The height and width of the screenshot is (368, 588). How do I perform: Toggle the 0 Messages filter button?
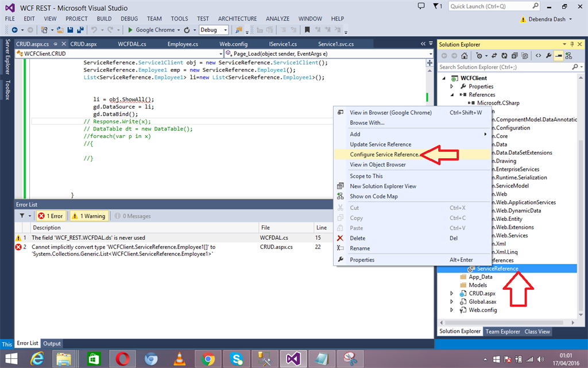(132, 216)
